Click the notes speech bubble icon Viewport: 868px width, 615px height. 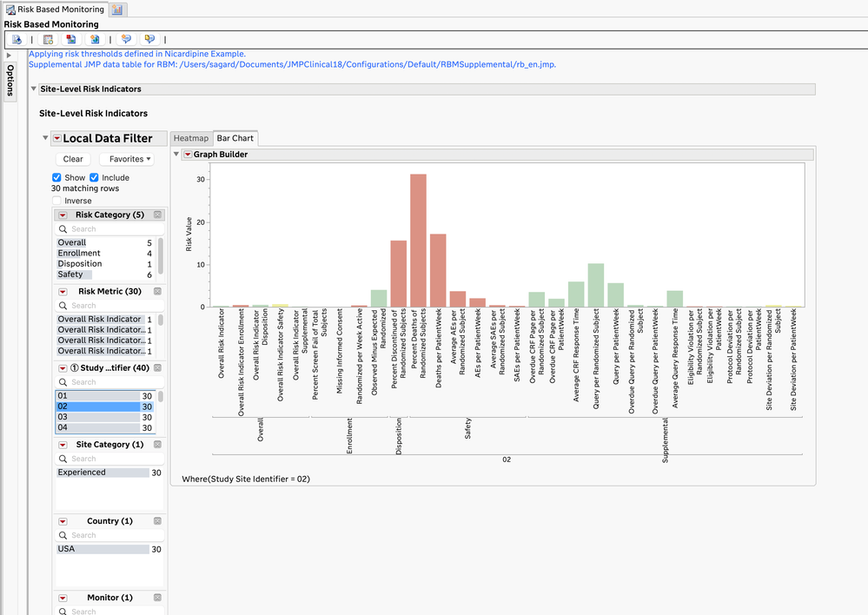pyautogui.click(x=149, y=39)
